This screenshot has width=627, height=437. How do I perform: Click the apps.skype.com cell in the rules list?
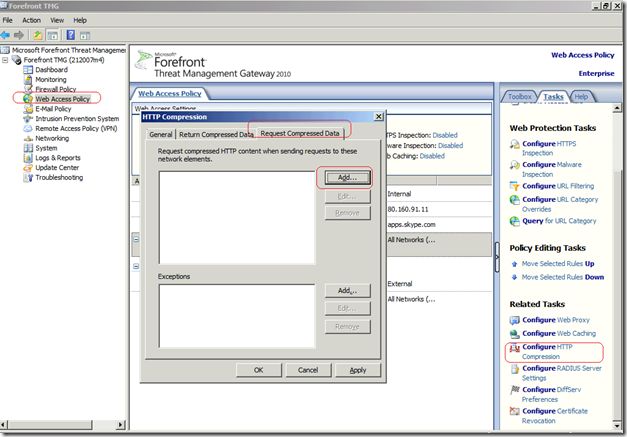(411, 225)
